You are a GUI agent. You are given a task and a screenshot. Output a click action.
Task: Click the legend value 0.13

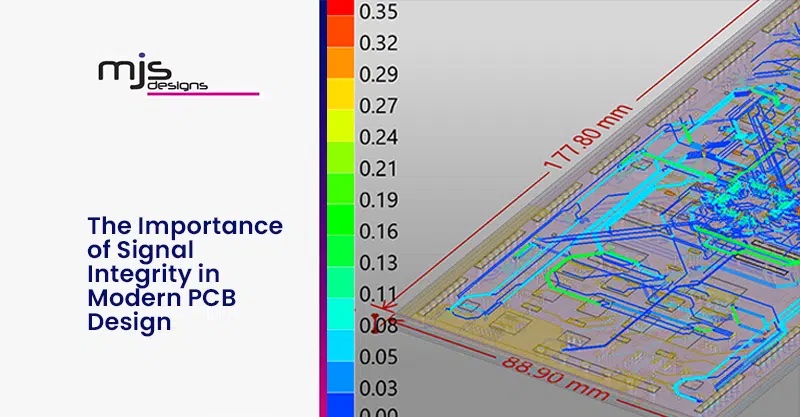coord(378,263)
